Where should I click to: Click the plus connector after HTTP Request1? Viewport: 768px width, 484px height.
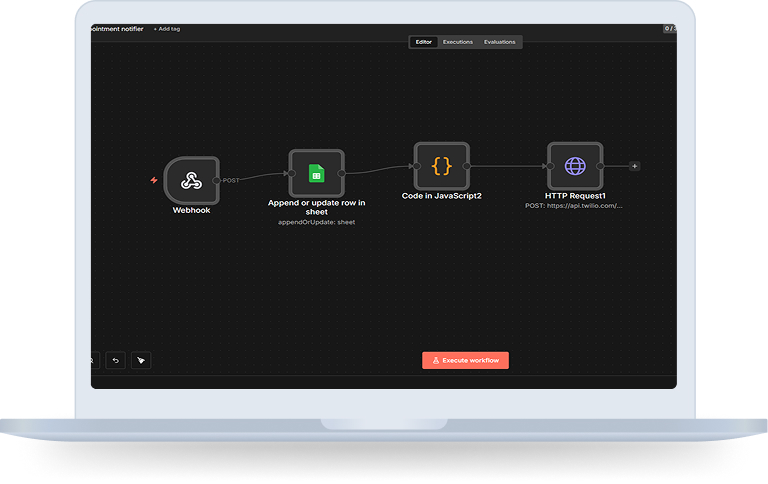(x=635, y=166)
